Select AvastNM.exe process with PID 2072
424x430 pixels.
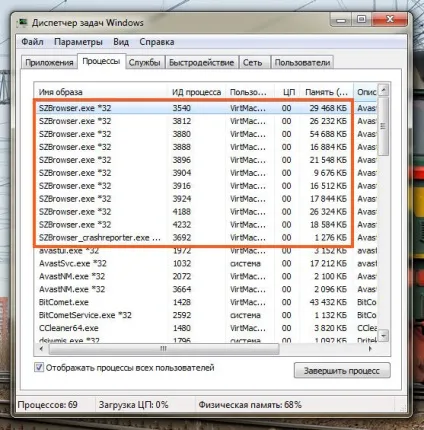click(x=206, y=276)
